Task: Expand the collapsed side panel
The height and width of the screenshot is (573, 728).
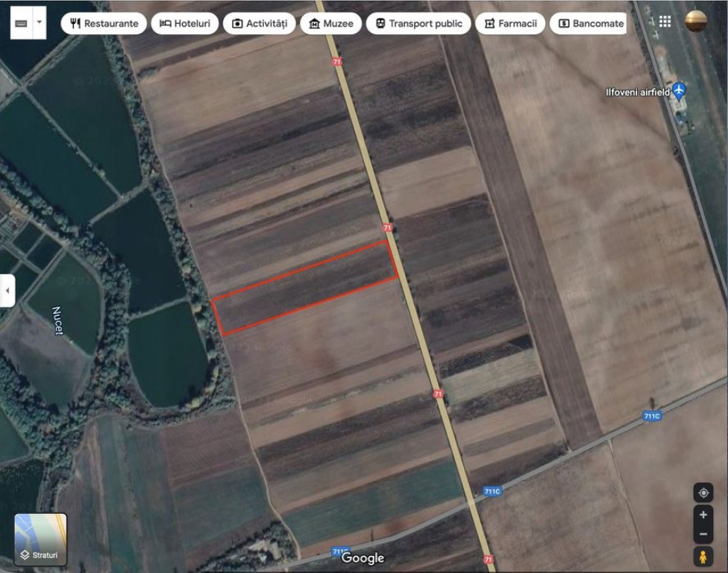Action: click(7, 290)
